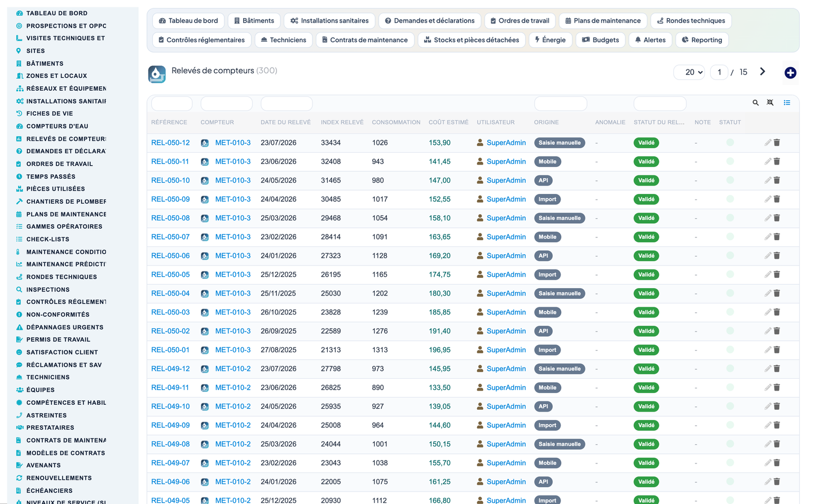Open Dépannages urgents in the sidebar
This screenshot has width=815, height=504.
65,327
